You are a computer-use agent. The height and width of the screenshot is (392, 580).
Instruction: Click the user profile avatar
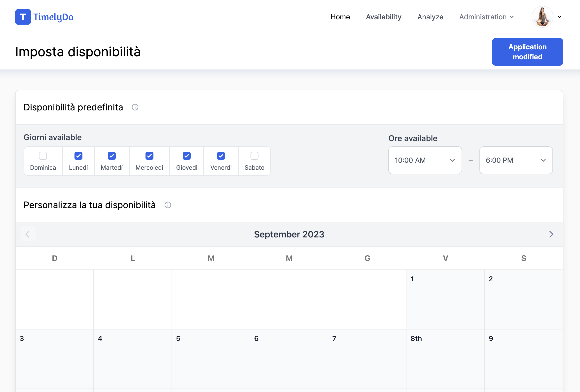click(x=542, y=17)
